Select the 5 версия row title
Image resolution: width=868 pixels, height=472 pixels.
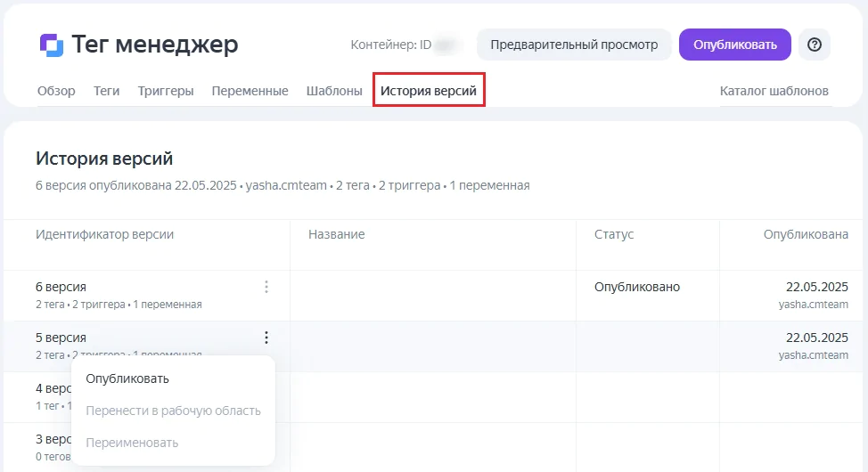tap(61, 338)
